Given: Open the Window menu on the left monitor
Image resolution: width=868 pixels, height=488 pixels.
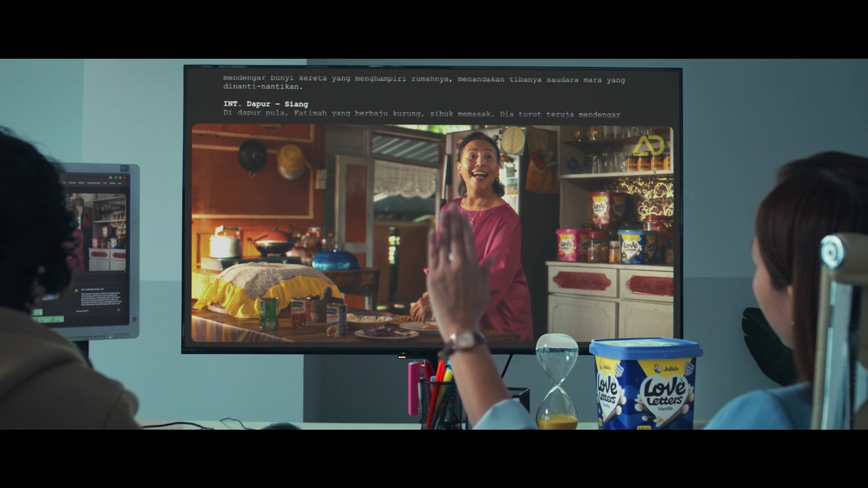Looking at the screenshot, I should pos(113,183).
